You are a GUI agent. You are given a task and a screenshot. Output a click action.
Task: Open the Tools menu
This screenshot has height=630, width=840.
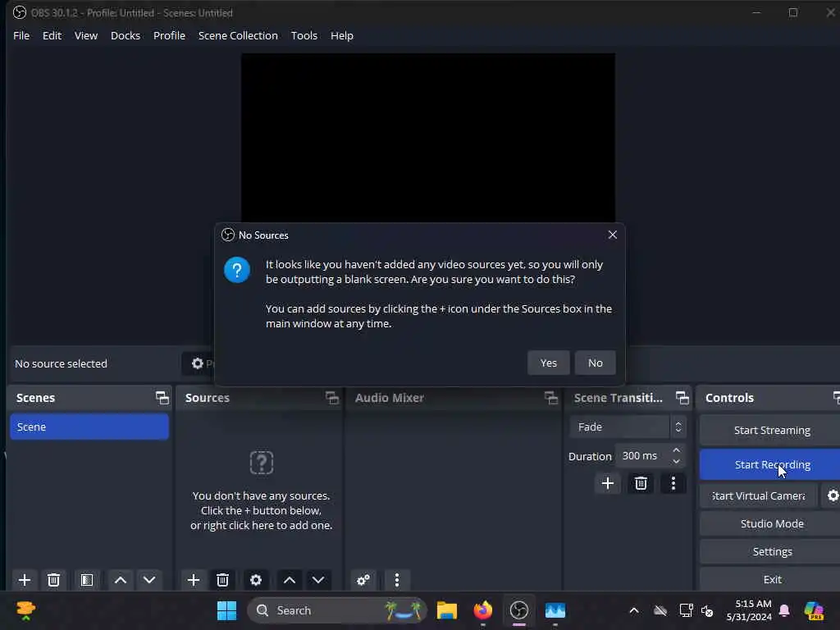pyautogui.click(x=304, y=35)
